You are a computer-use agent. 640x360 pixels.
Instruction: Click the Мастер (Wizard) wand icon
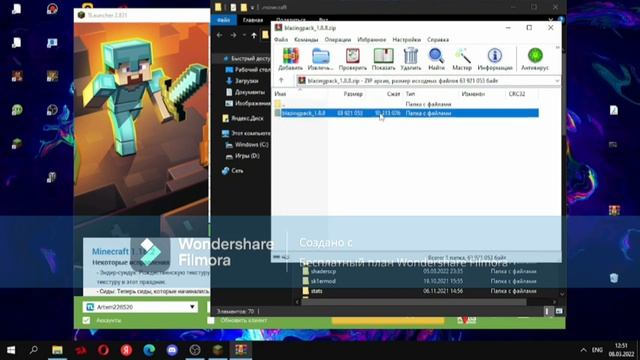click(x=462, y=59)
